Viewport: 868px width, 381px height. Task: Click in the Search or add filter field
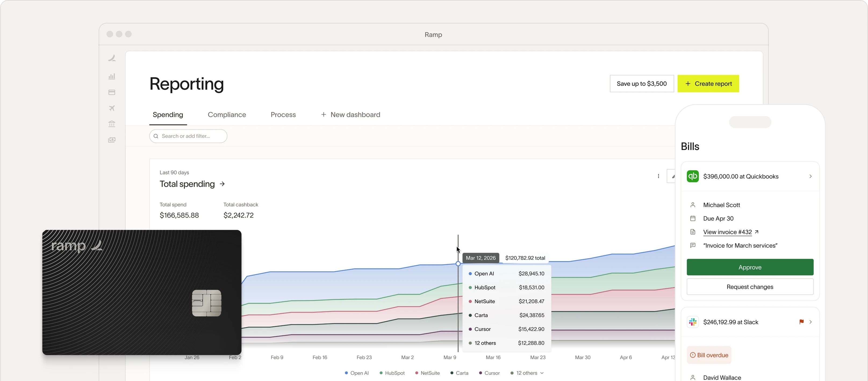click(188, 136)
